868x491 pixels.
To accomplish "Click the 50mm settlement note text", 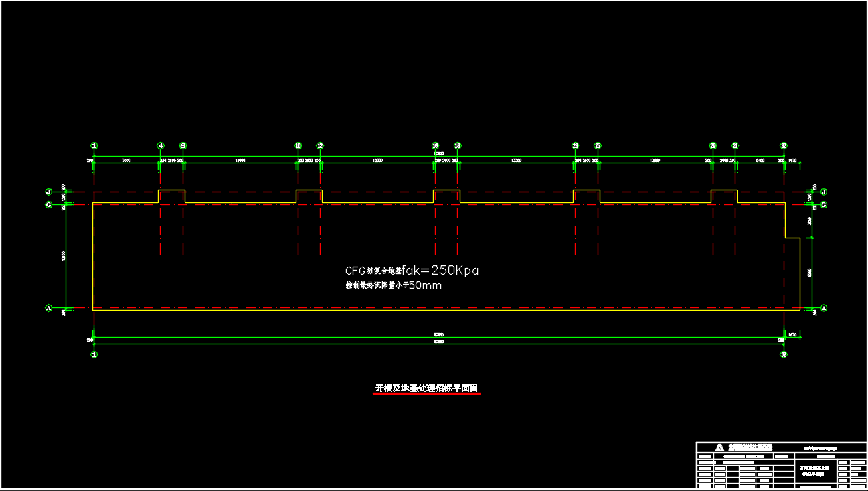I will 393,285.
